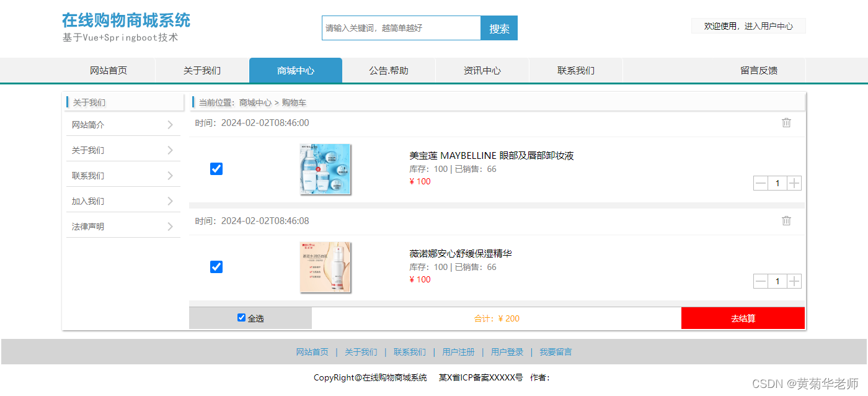The width and height of the screenshot is (868, 396).
Task: Increase quantity of MAYBELLINE item
Action: [794, 183]
